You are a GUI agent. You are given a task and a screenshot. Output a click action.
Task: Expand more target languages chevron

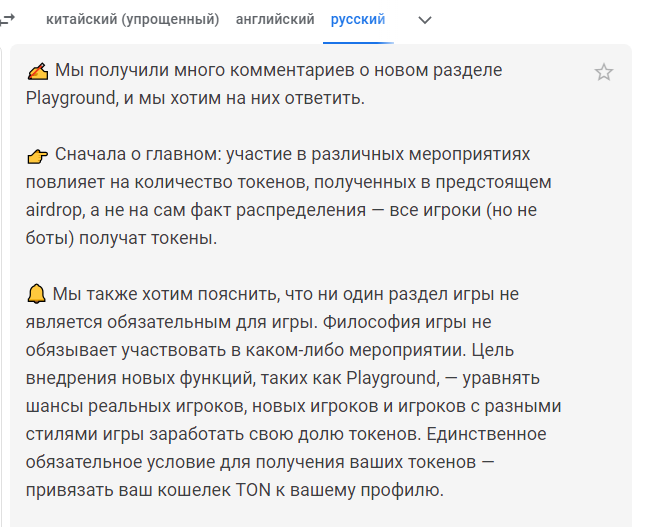425,20
